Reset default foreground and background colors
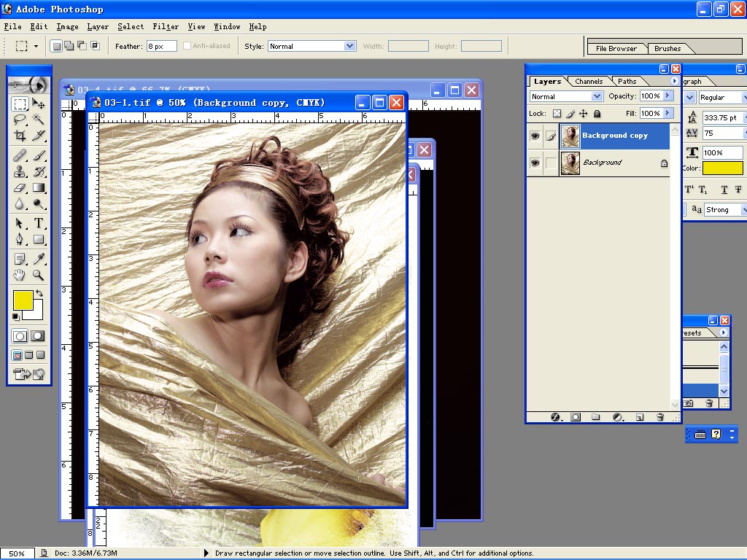 click(x=16, y=316)
